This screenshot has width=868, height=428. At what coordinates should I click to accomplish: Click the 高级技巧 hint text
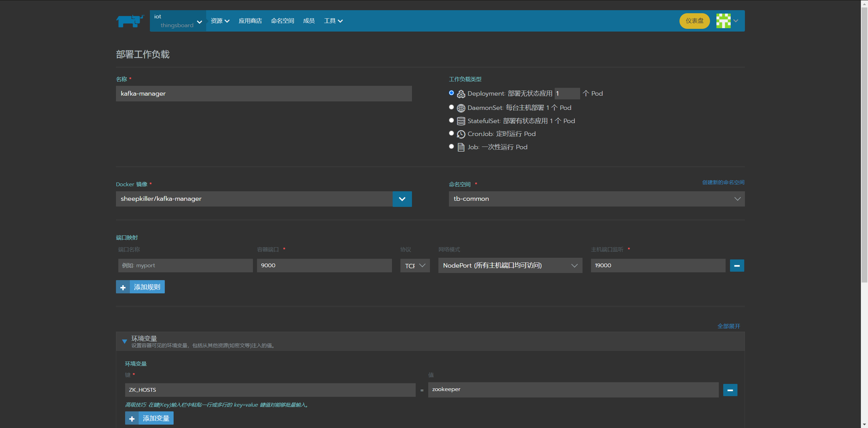point(217,405)
